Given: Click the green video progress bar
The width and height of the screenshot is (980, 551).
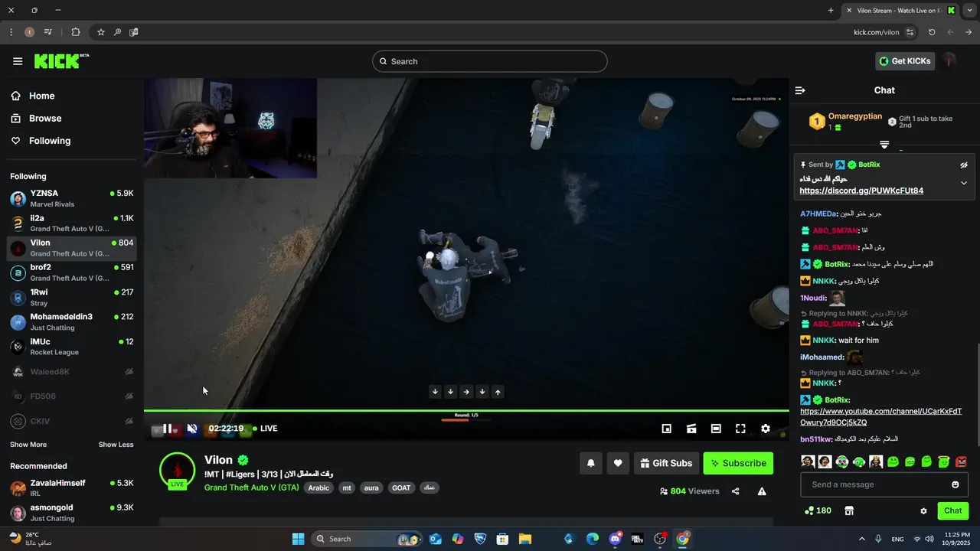Looking at the screenshot, I should [466, 411].
